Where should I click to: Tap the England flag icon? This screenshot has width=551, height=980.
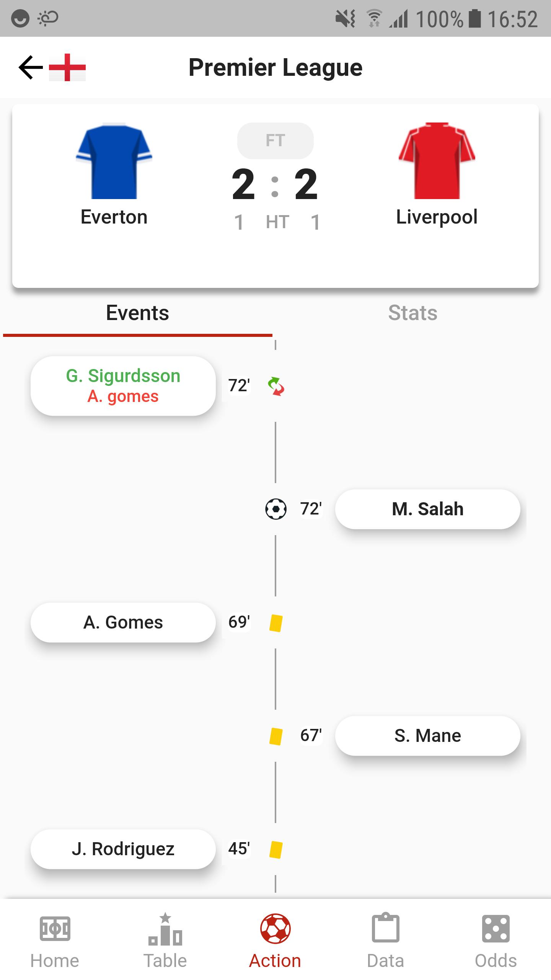(67, 67)
